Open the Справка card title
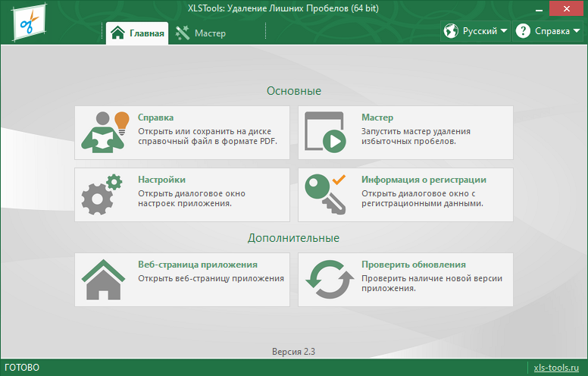This screenshot has width=588, height=376. point(155,117)
